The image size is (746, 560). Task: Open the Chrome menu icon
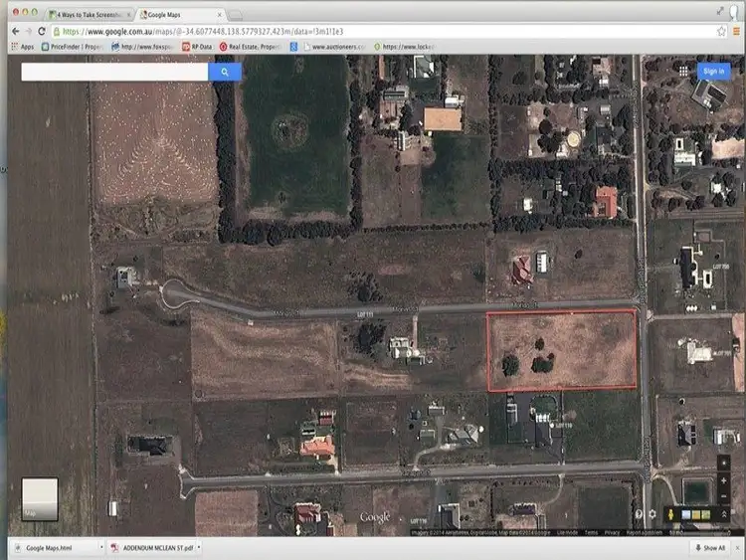[x=736, y=32]
